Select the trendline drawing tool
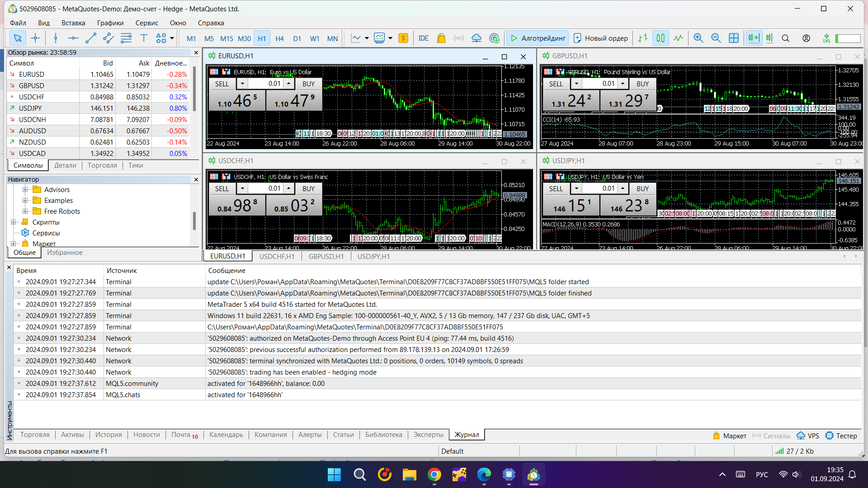This screenshot has width=868, height=488. [x=91, y=38]
